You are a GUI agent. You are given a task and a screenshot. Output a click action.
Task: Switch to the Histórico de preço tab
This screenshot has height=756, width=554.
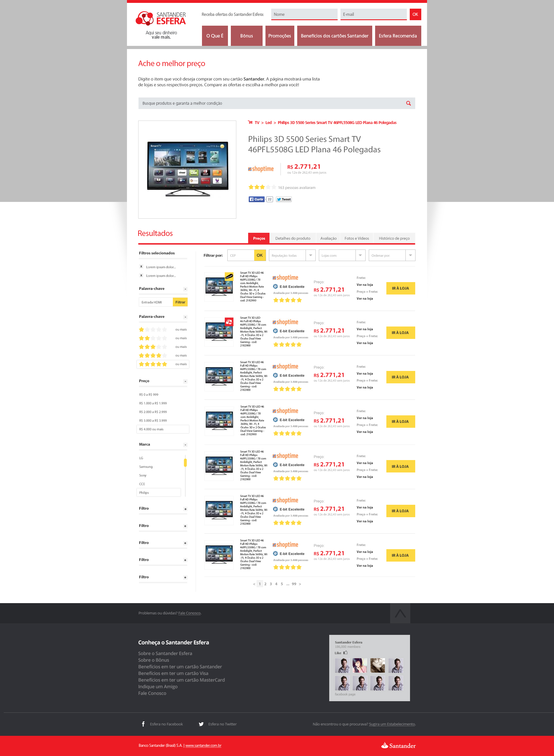pyautogui.click(x=394, y=238)
